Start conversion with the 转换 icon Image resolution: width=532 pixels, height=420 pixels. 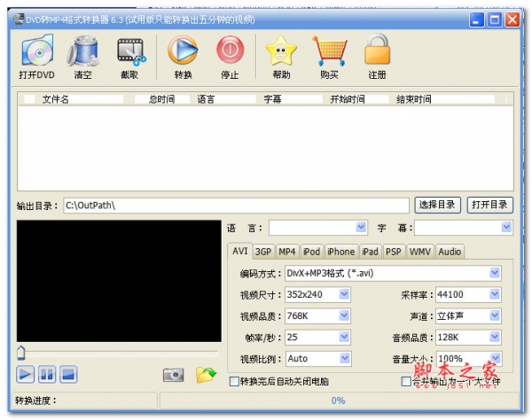pos(183,50)
